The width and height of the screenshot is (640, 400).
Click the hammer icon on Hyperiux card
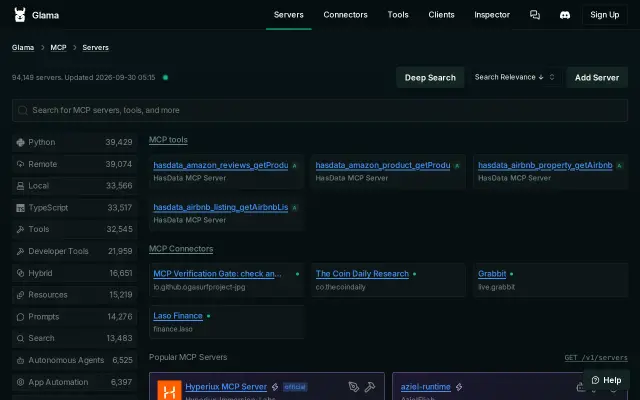tap(370, 387)
